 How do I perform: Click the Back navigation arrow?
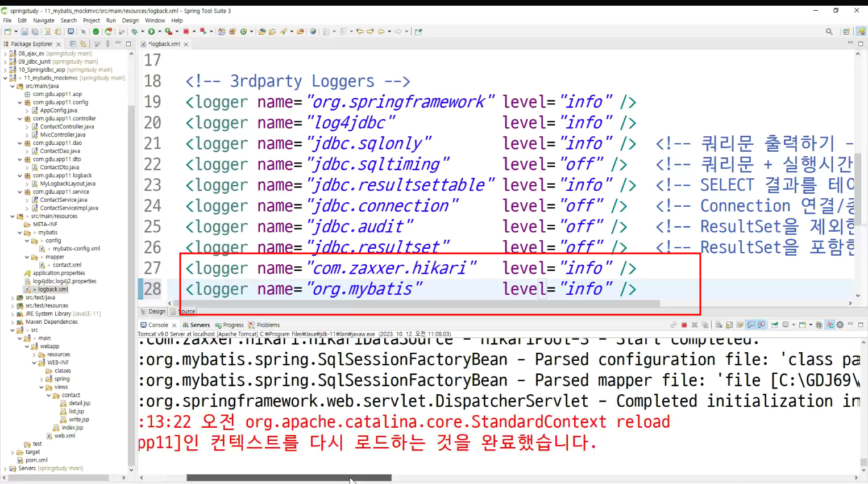pyautogui.click(x=381, y=32)
